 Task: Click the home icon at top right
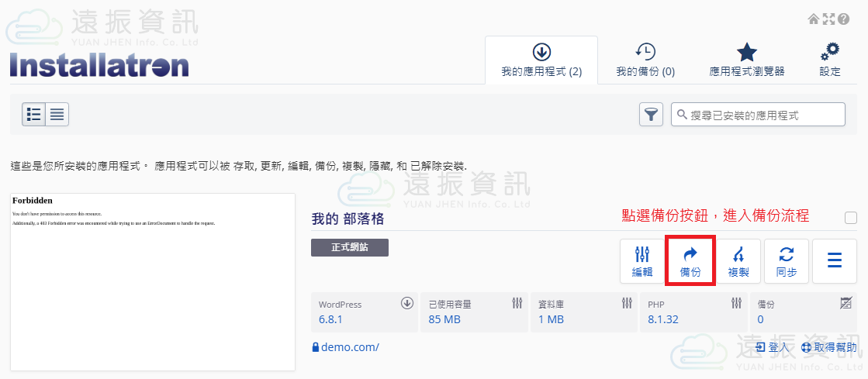(813, 19)
